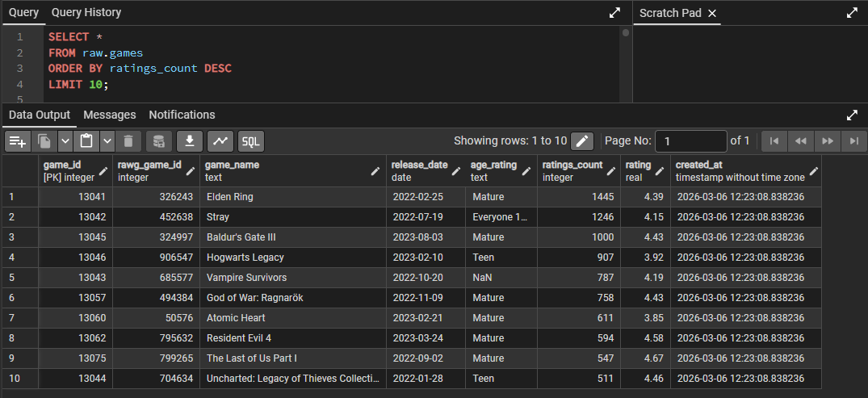Click the God of War: Ragnarök cell
The height and width of the screenshot is (398, 868).
point(293,298)
